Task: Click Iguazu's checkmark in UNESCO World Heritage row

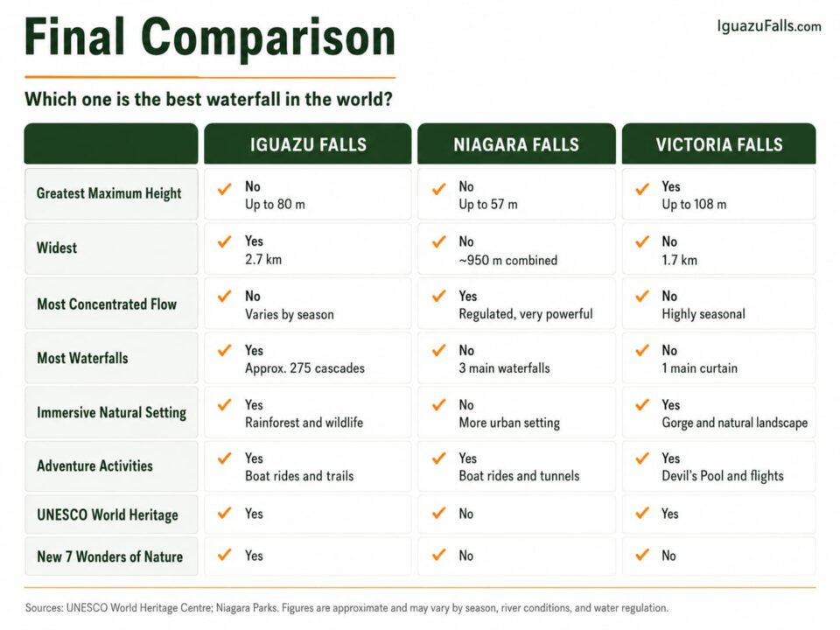Action: tap(225, 513)
